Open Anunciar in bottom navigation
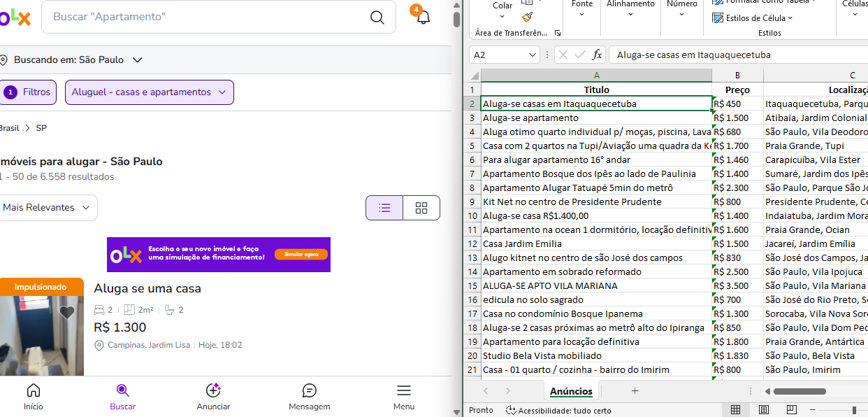The width and height of the screenshot is (868, 417). tap(213, 397)
